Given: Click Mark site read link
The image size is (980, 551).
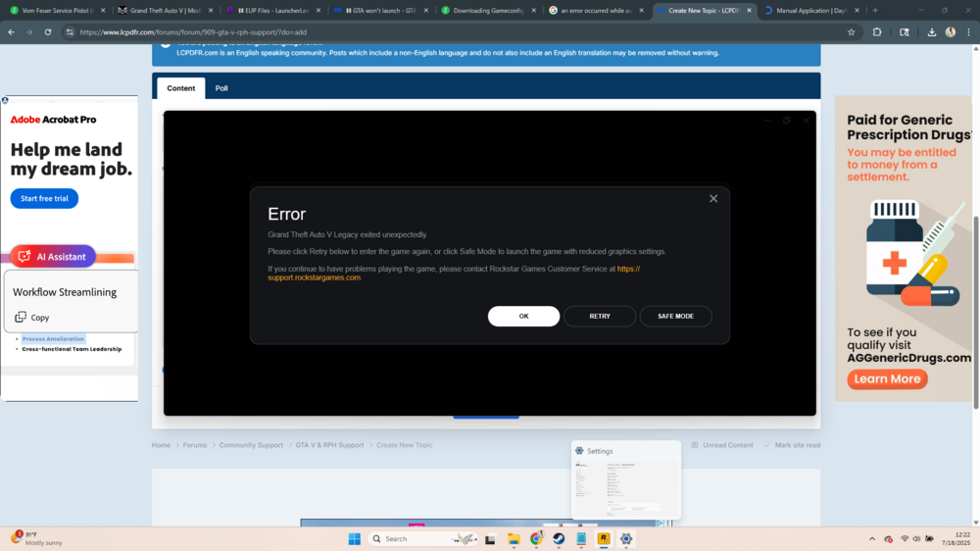Looking at the screenshot, I should coord(792,445).
